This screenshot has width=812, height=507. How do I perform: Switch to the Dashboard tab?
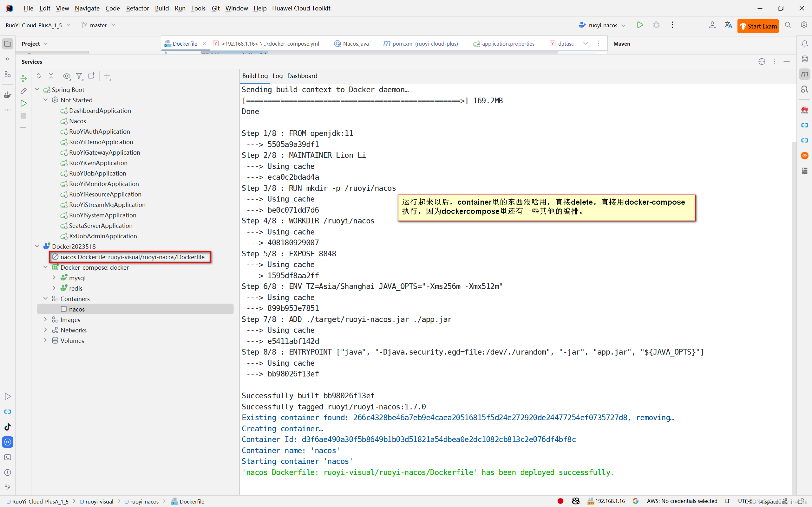tap(302, 76)
